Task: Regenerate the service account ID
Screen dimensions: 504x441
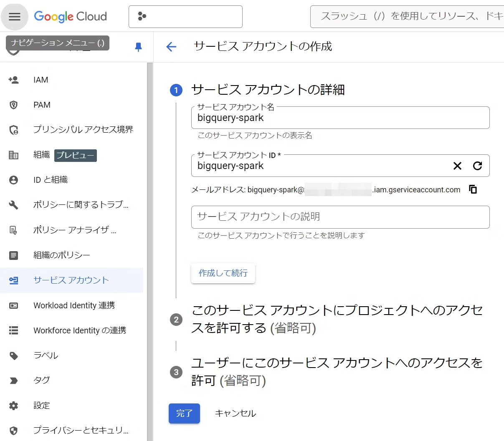Action: pyautogui.click(x=478, y=166)
